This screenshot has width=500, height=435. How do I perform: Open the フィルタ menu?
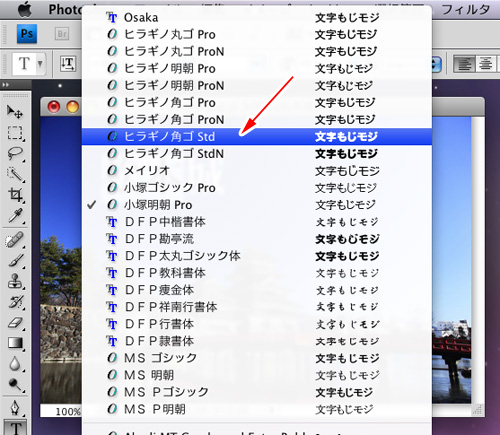466,9
